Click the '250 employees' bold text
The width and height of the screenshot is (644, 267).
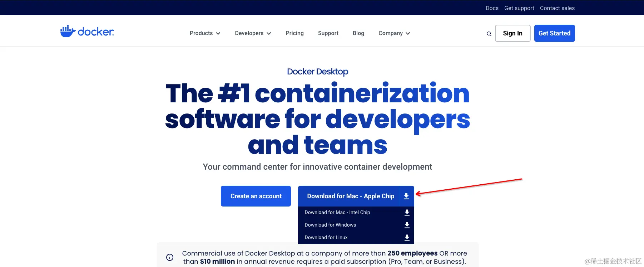[412, 253]
